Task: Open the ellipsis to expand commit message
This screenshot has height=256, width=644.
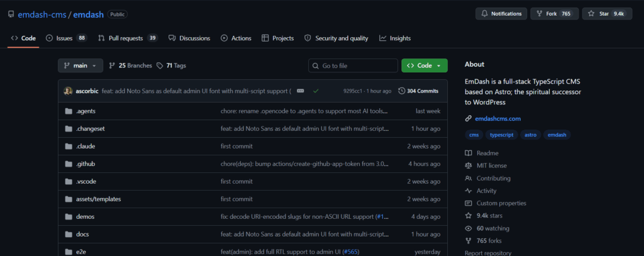Action: tap(300, 91)
